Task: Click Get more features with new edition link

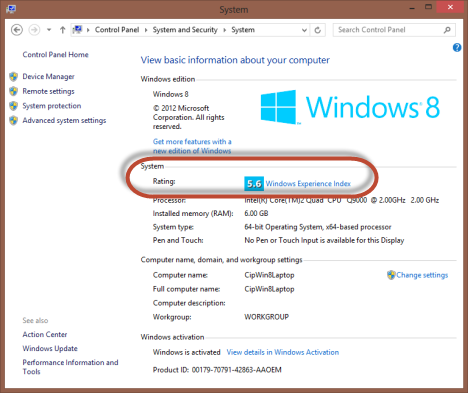Action: (x=192, y=146)
